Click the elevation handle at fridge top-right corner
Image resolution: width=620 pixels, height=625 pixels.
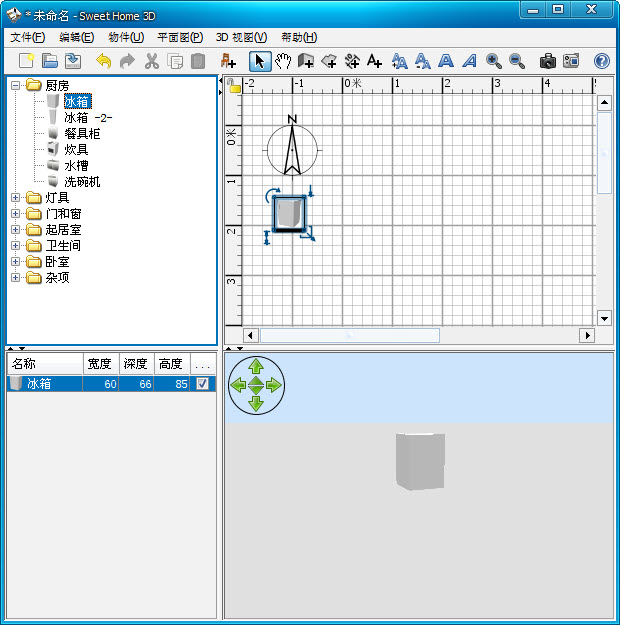pos(311,191)
